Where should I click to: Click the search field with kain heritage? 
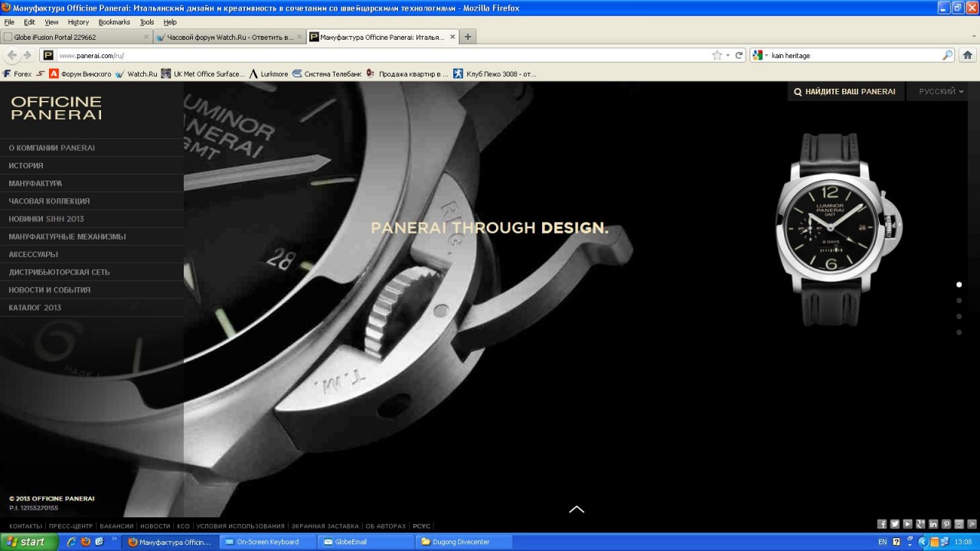coord(854,55)
